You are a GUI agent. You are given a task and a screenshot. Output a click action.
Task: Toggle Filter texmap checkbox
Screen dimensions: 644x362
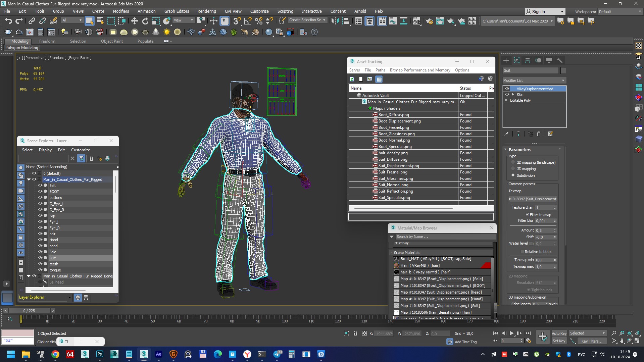[527, 215]
